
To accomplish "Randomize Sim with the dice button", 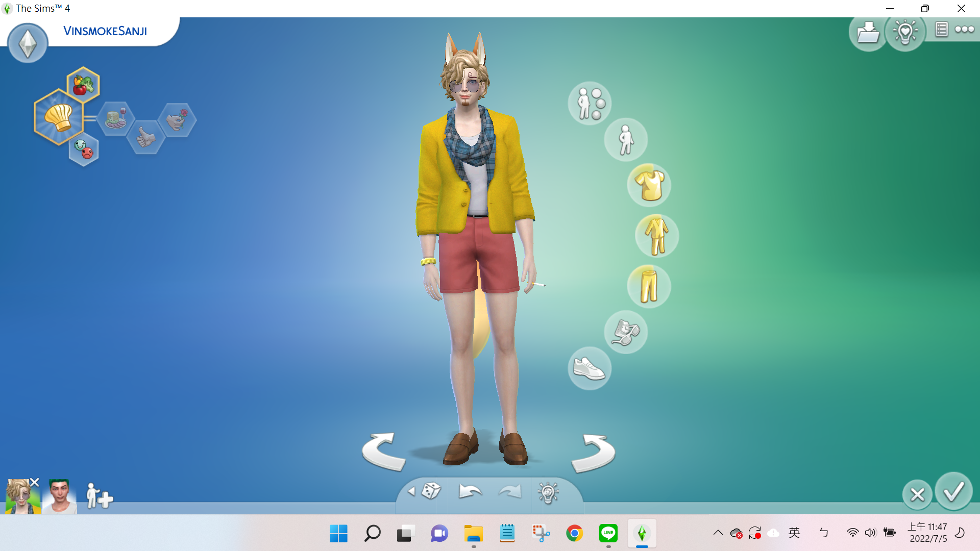I will click(x=432, y=491).
